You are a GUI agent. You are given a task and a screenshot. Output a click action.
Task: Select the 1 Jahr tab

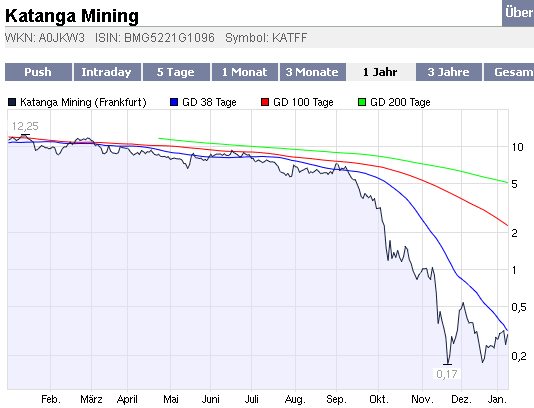point(381,72)
